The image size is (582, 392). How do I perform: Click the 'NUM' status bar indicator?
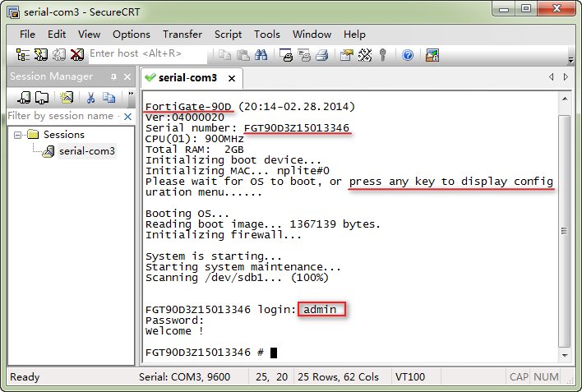point(546,377)
